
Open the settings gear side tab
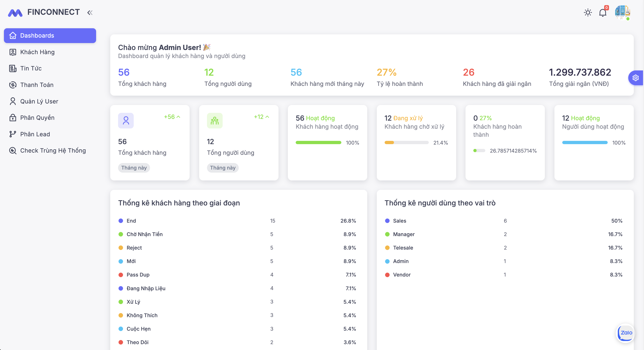636,78
